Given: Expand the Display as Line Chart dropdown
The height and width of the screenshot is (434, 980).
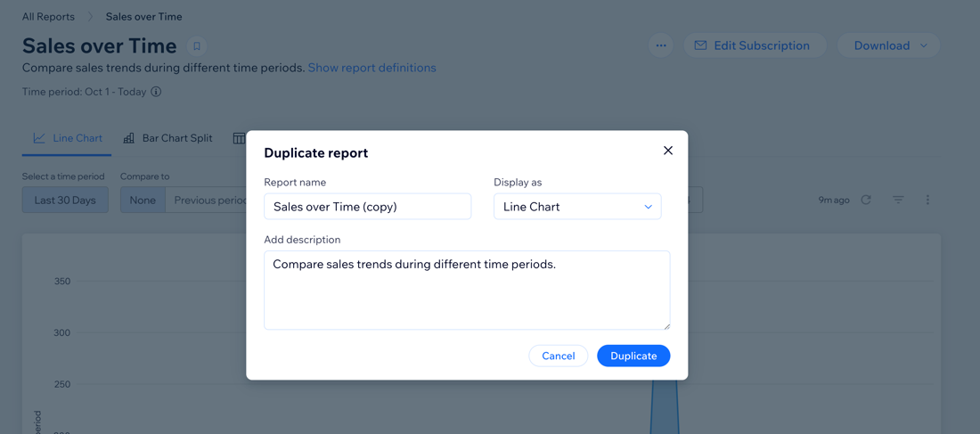Looking at the screenshot, I should point(577,207).
